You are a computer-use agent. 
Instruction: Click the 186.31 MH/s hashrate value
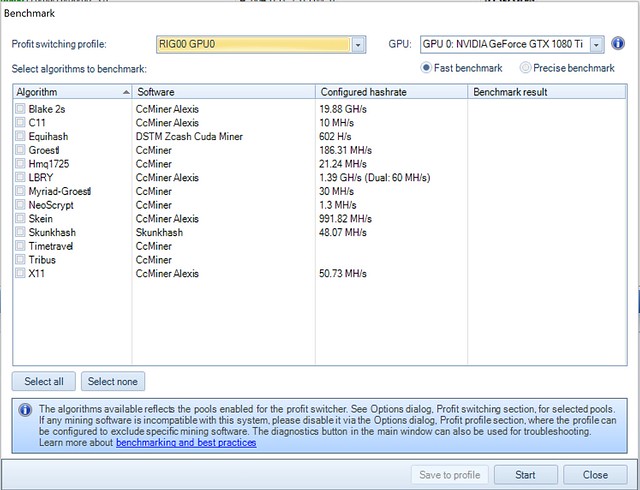(x=345, y=150)
